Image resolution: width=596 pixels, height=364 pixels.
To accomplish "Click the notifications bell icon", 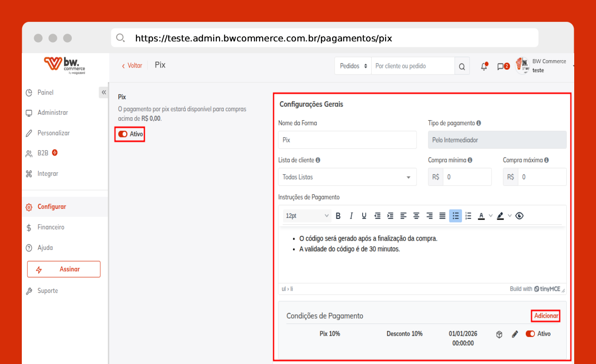I will 483,67.
